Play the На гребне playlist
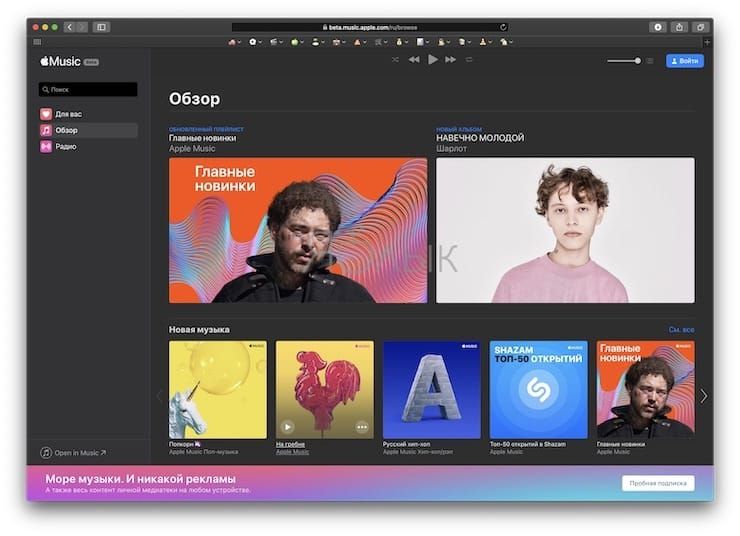The width and height of the screenshot is (740, 536). [x=287, y=427]
